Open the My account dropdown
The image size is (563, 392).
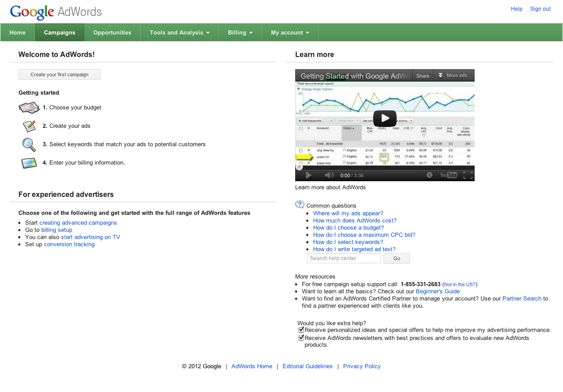tap(290, 32)
